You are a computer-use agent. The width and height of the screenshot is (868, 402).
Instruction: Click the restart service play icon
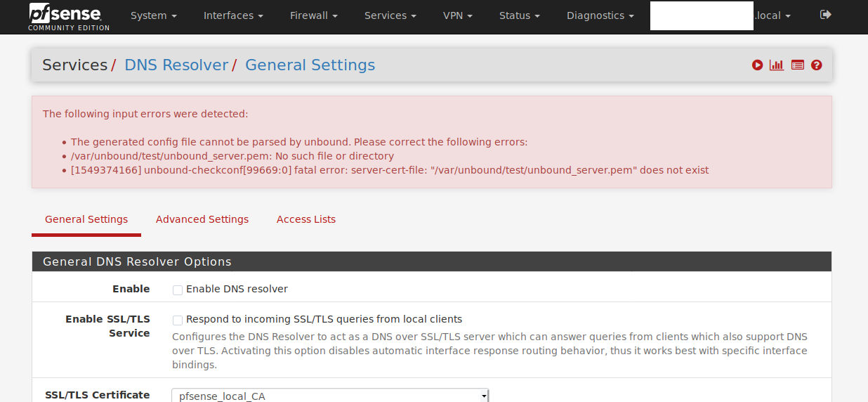[757, 65]
